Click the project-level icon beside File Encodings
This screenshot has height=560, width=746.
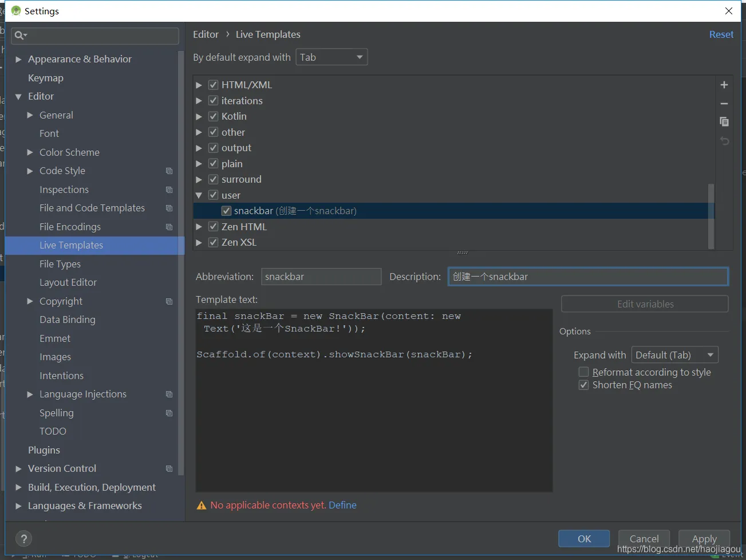(169, 227)
